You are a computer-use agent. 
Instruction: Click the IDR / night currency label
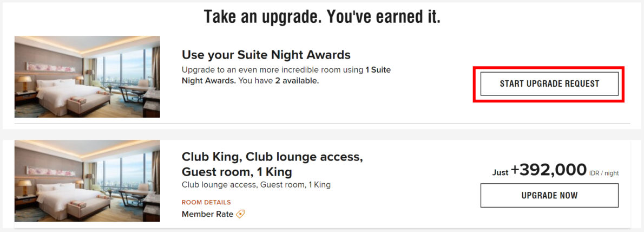tap(604, 173)
